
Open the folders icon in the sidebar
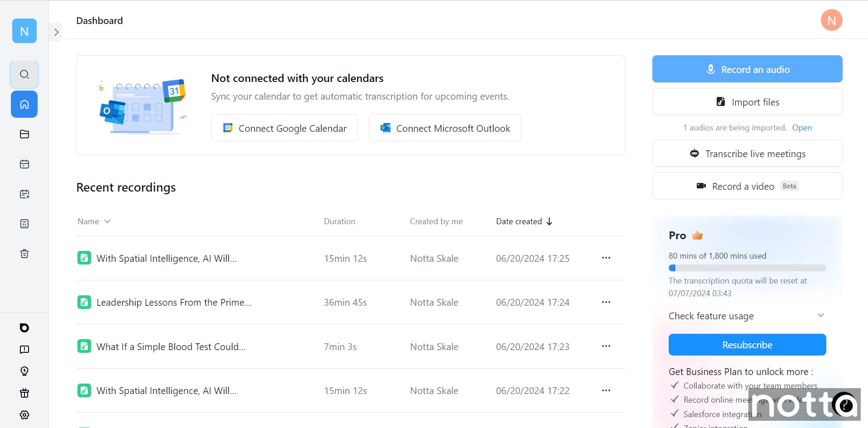24,134
